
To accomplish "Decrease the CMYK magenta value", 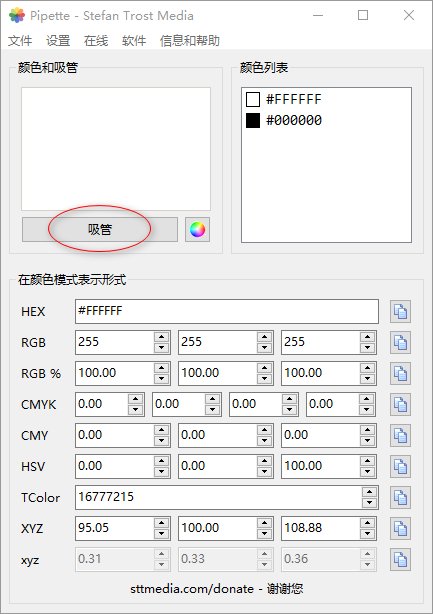I will [213, 410].
